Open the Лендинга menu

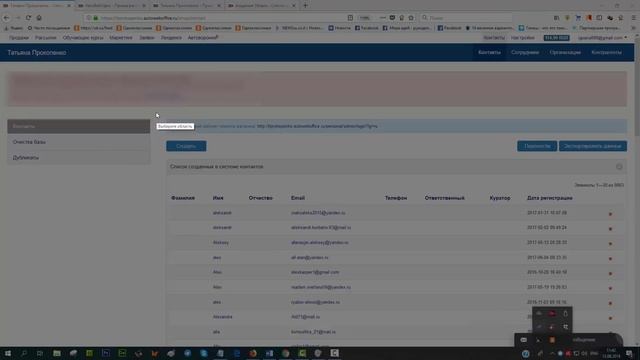(171, 38)
